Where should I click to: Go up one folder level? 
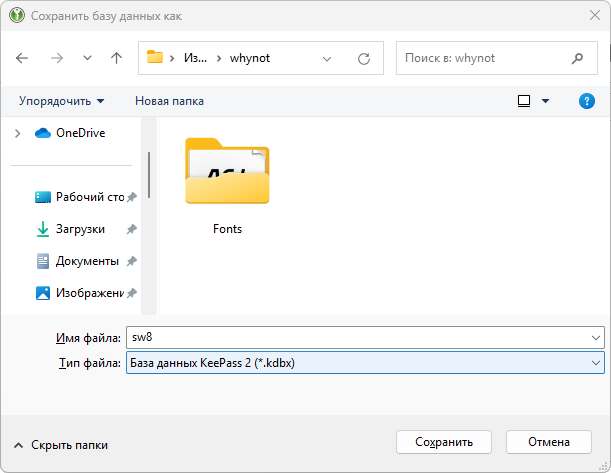pyautogui.click(x=116, y=58)
